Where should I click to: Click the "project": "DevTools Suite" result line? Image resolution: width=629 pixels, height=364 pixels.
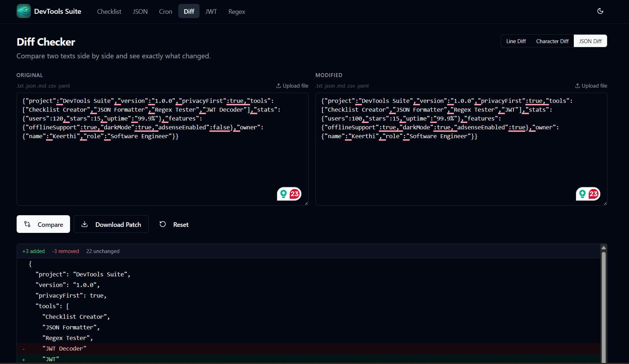click(x=308, y=274)
